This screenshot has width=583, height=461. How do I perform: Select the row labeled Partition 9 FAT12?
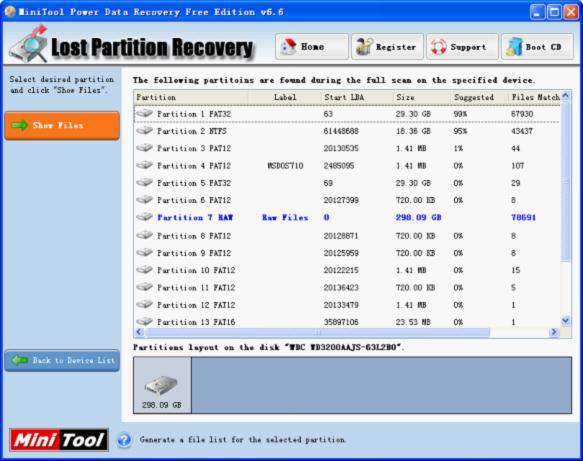pos(347,253)
